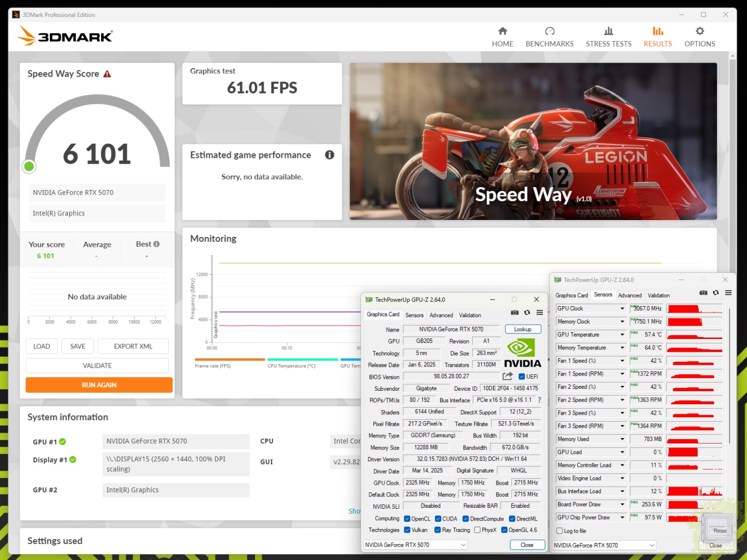The image size is (747, 560).
Task: Toggle the CUDA checkbox
Action: pyautogui.click(x=438, y=519)
